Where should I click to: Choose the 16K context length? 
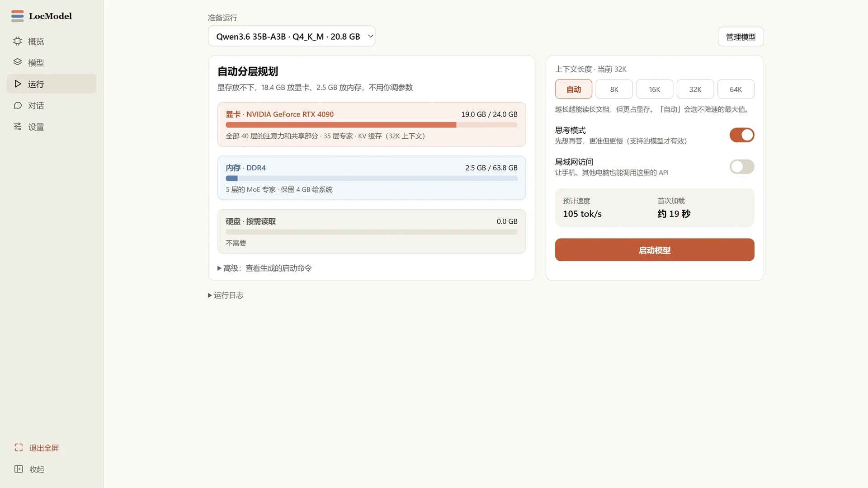point(655,89)
